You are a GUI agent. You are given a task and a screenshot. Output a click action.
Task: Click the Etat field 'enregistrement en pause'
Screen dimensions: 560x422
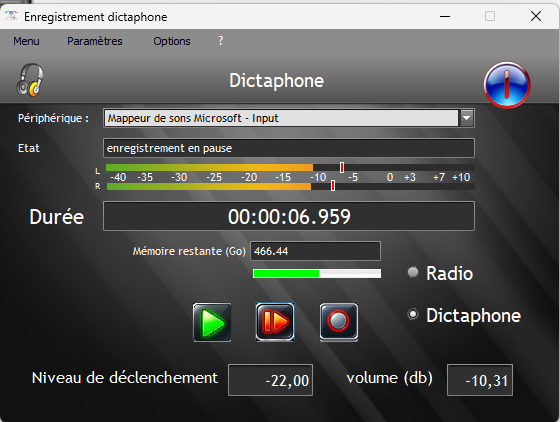(x=289, y=148)
